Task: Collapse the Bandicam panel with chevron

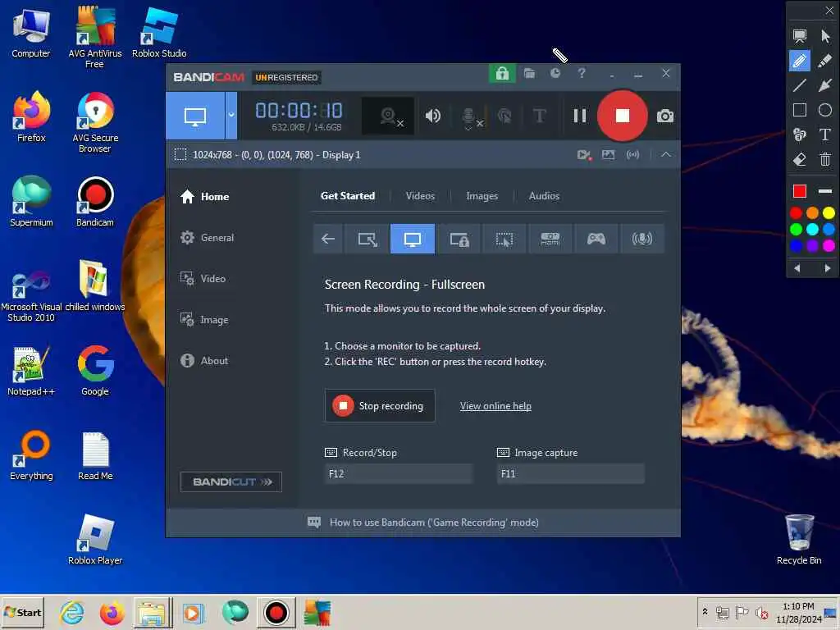Action: pyautogui.click(x=665, y=155)
